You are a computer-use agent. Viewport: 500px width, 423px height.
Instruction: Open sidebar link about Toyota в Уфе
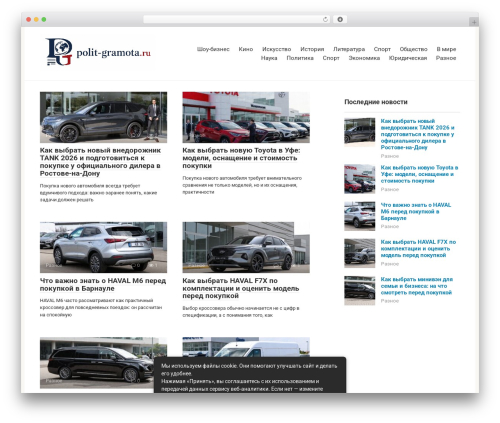[x=419, y=174]
